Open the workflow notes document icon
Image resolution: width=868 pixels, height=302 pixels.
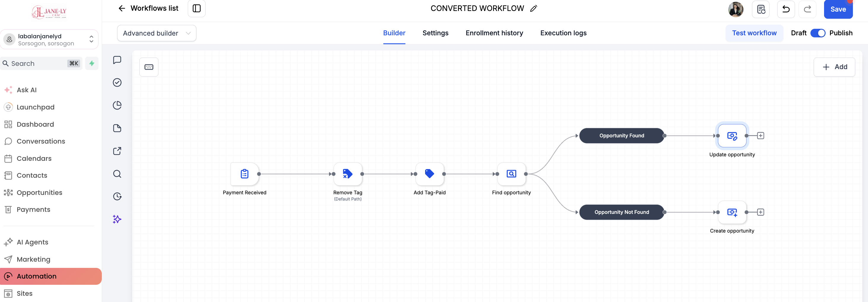click(x=761, y=9)
